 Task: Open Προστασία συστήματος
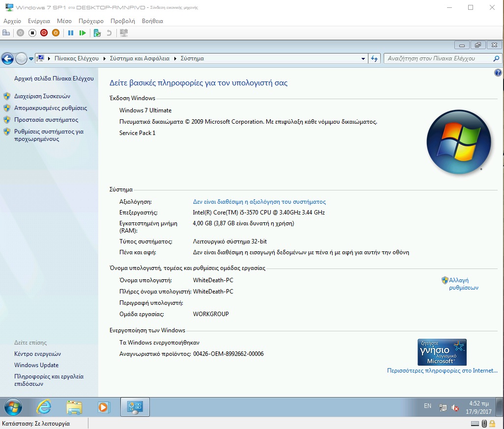(x=46, y=120)
